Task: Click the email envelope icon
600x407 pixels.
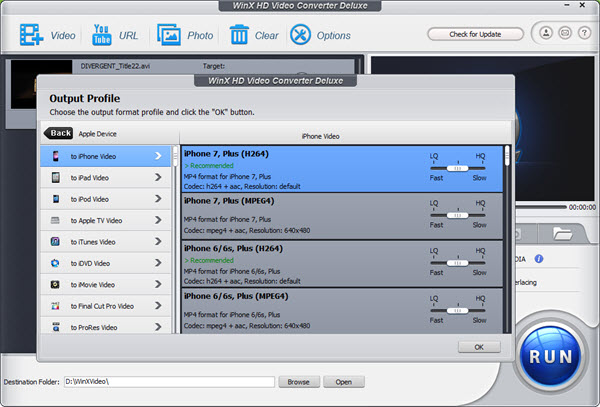Action: (565, 33)
